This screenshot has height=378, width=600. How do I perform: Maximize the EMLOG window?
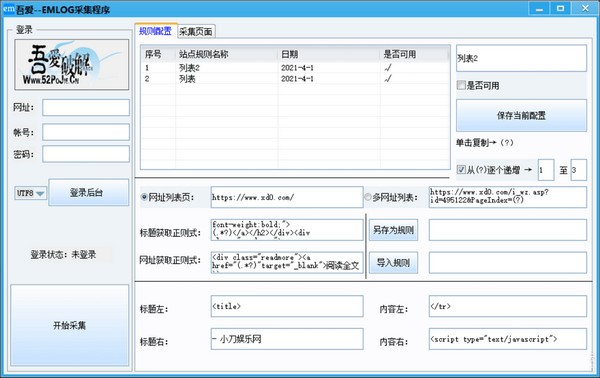pos(561,8)
